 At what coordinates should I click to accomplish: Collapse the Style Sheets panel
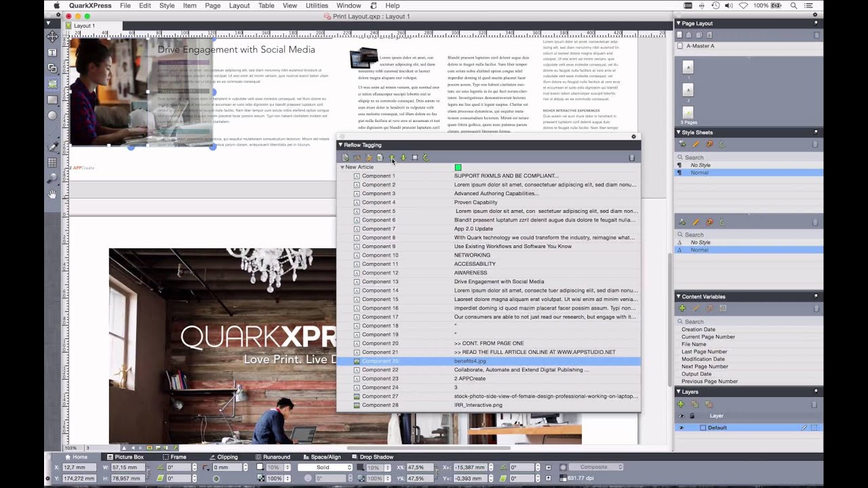678,133
